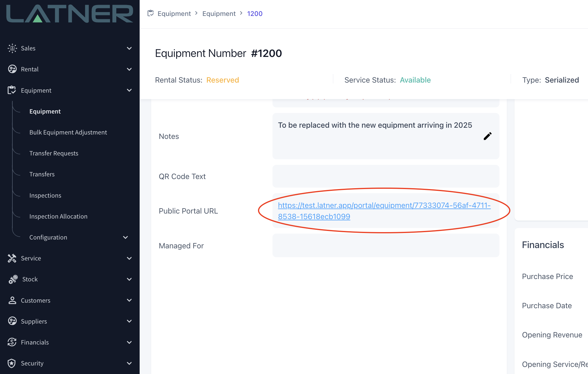This screenshot has height=374, width=588.
Task: Click the breadcrumb clipboard icon
Action: (151, 13)
